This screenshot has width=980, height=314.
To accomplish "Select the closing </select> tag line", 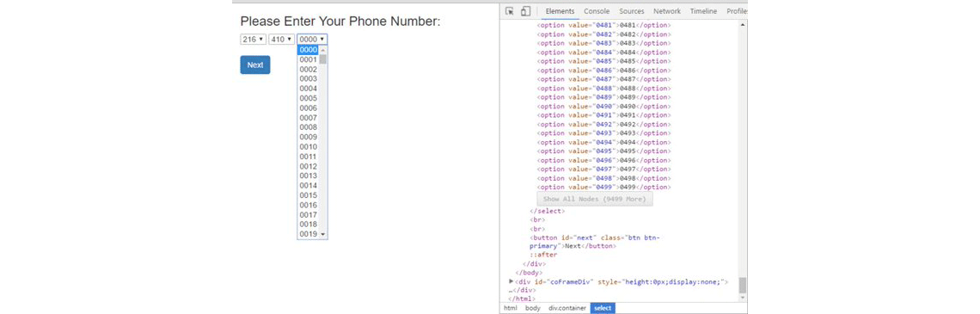I will (x=547, y=212).
